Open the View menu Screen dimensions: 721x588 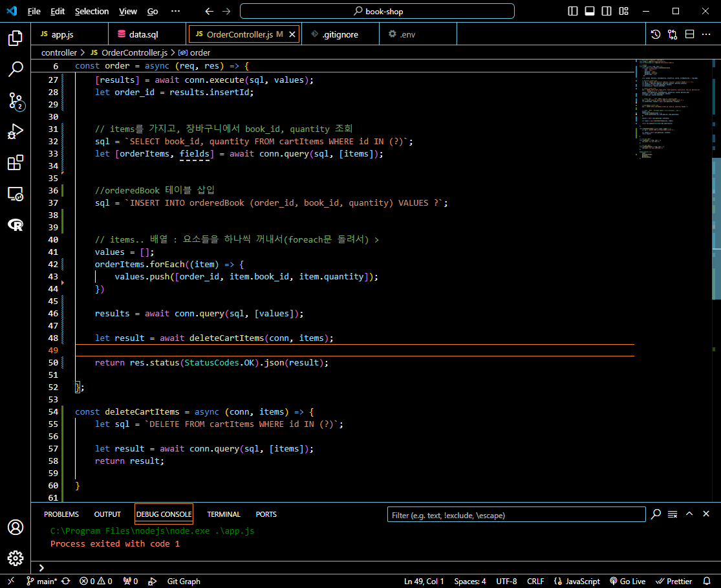(128, 12)
